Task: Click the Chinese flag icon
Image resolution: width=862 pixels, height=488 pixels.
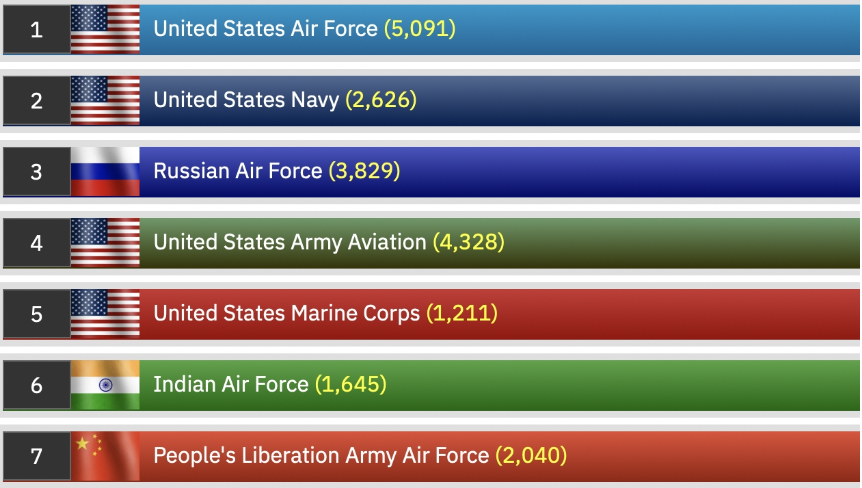Action: click(105, 455)
